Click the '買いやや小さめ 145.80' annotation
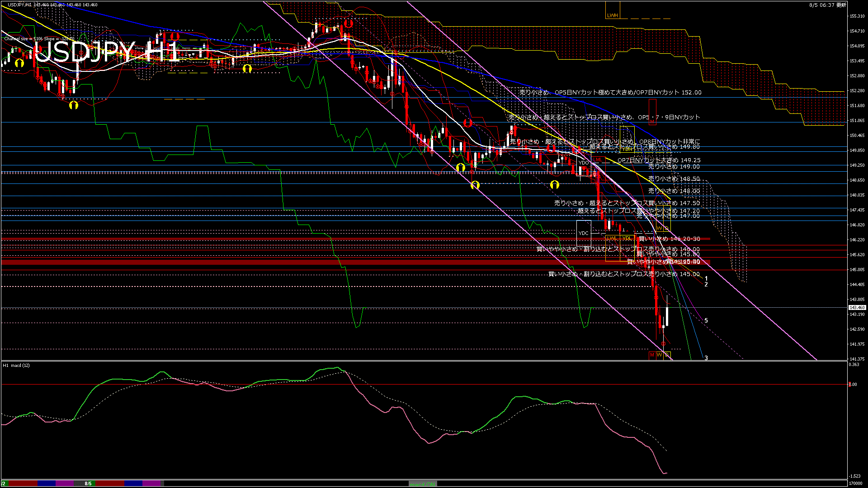The height and width of the screenshot is (488, 868). pos(668,254)
